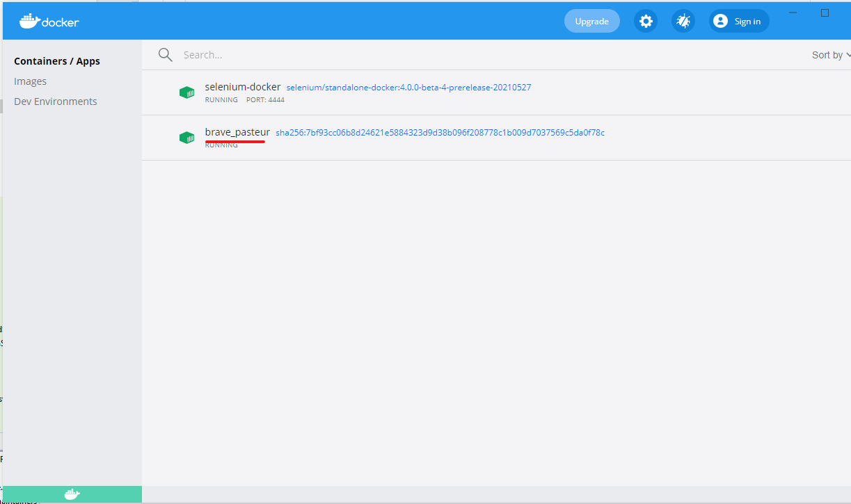Click the selenium-docker container icon

tap(186, 92)
